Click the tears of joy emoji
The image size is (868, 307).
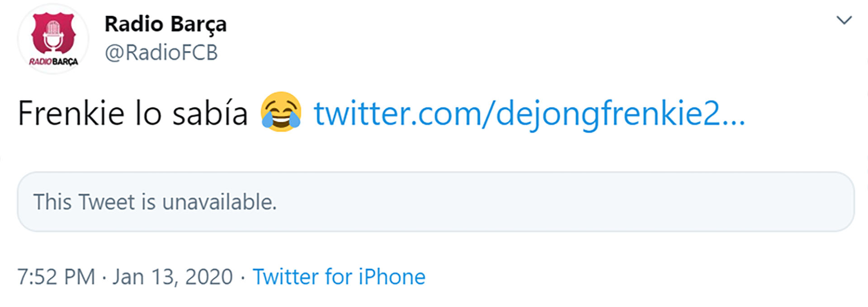281,112
